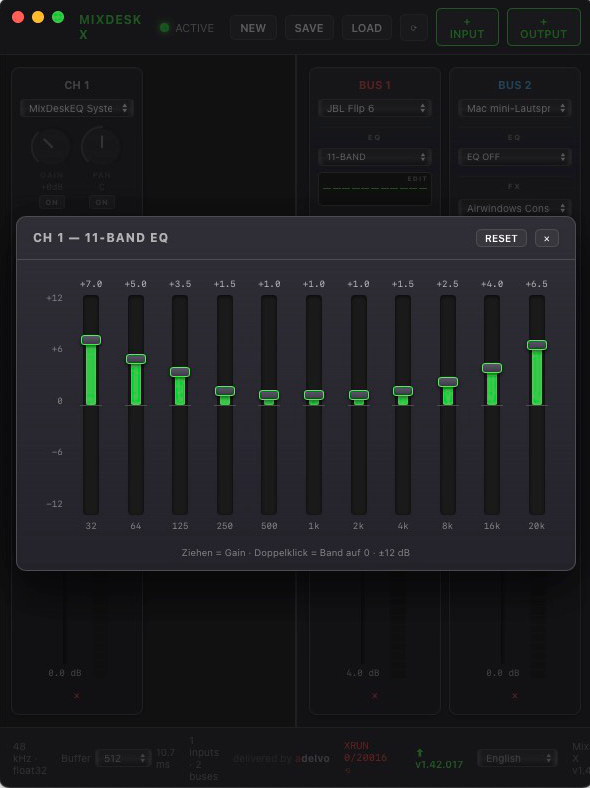Click the green ACTIVE status indicator
The height and width of the screenshot is (788, 590).
click(164, 28)
